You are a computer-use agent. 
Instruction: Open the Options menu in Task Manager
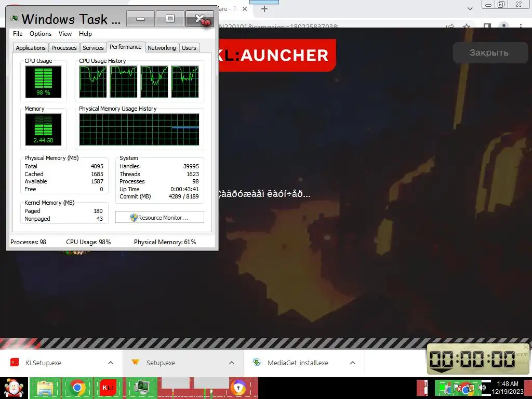[41, 34]
